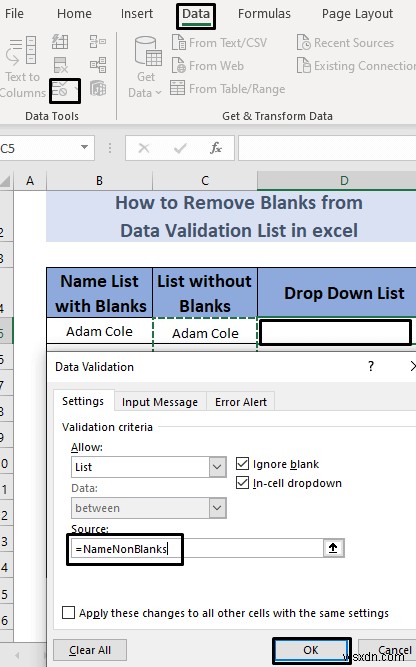Image resolution: width=416 pixels, height=667 pixels.
Task: Click the Data Validation ribbon icon
Action: click(60, 89)
